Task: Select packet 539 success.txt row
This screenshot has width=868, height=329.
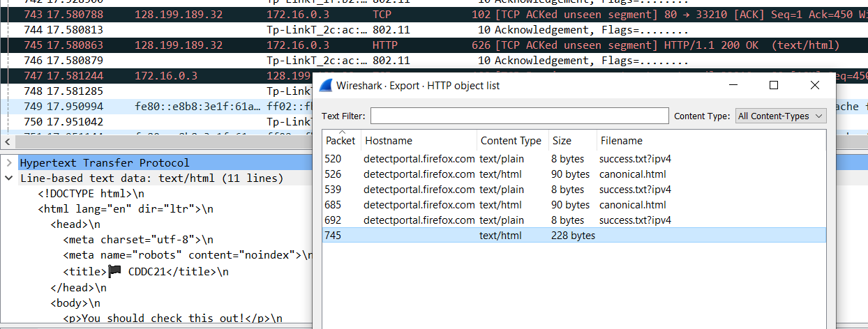Action: 574,190
